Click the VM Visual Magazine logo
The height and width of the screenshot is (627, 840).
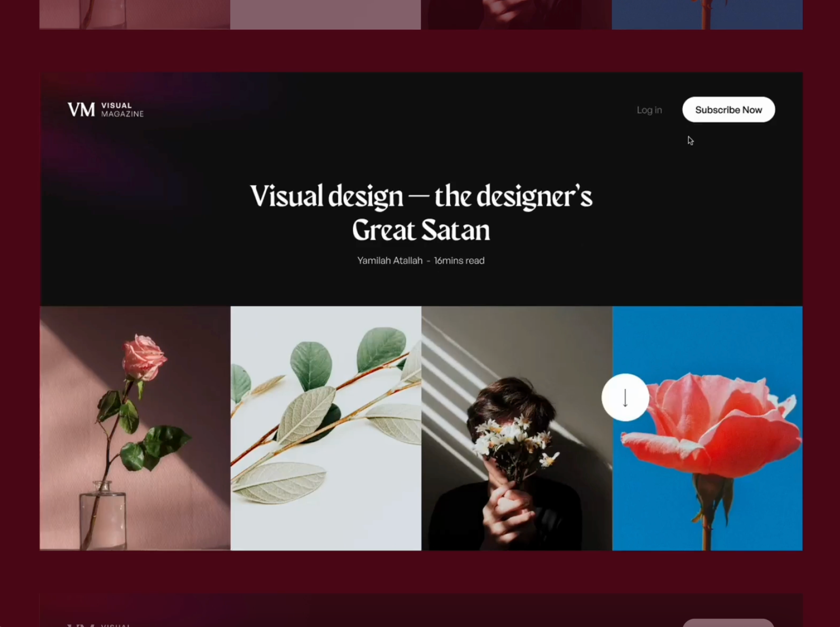[x=106, y=110]
